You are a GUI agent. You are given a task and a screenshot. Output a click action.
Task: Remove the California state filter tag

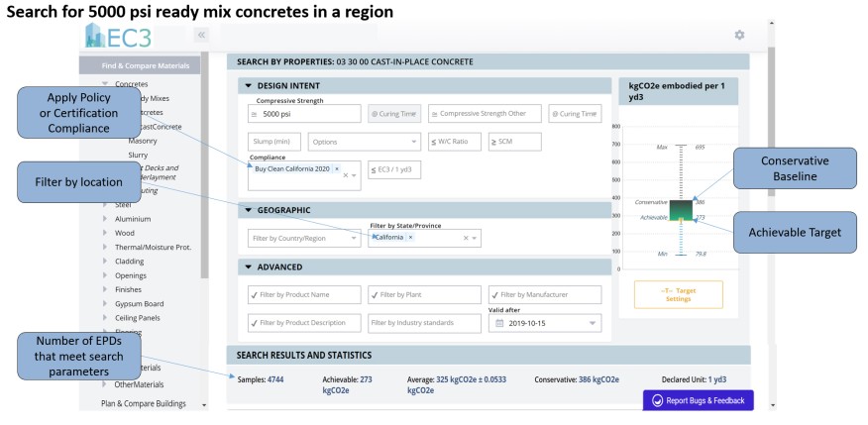tap(410, 238)
